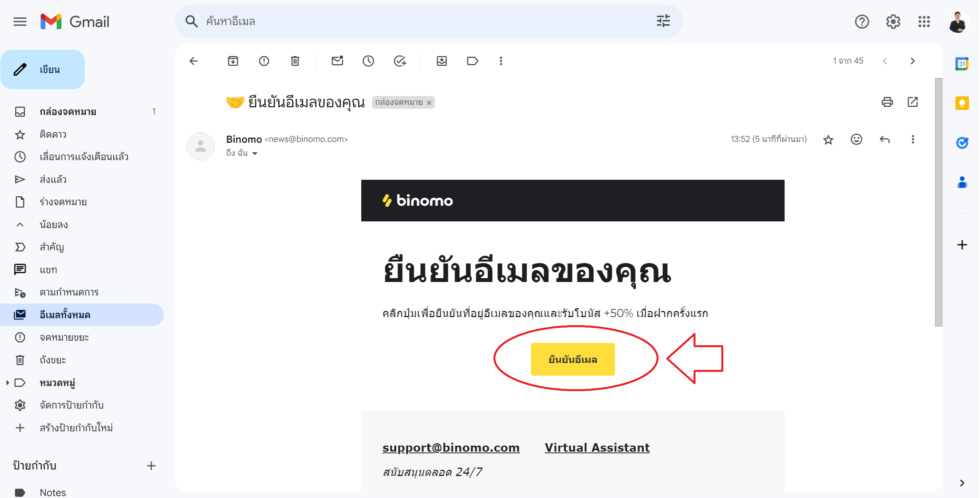This screenshot has height=498, width=980.
Task: Open Contacts side panel
Action: (x=962, y=182)
